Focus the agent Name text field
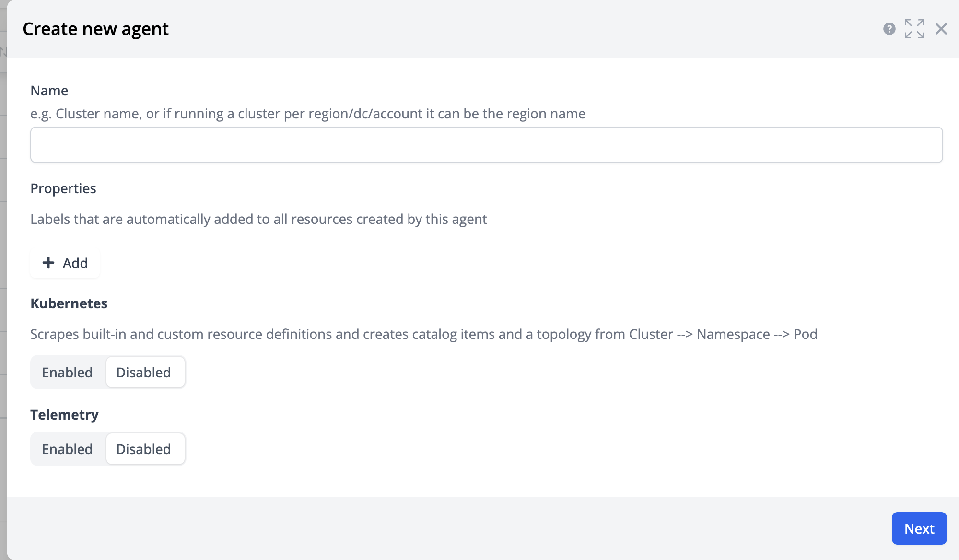 point(486,145)
